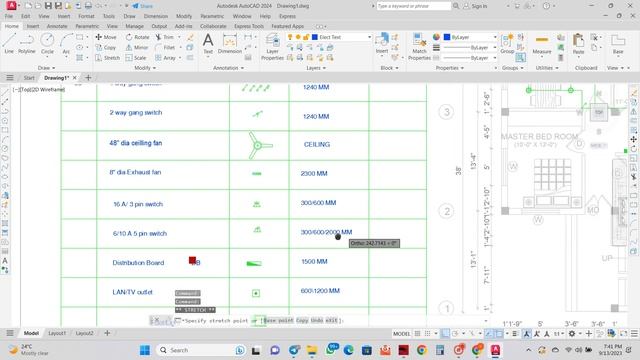
Task: Open the AutoCAD application menu logo
Action: pyautogui.click(x=11, y=6)
